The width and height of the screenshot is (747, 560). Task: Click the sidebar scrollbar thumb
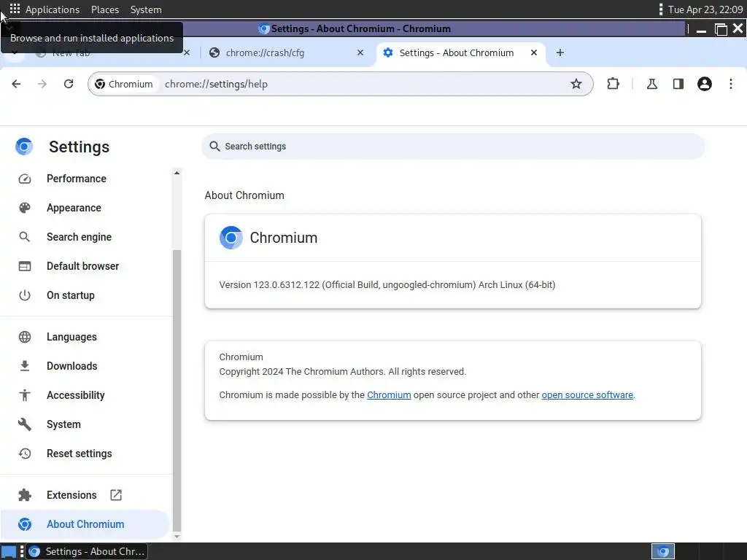[x=177, y=391]
